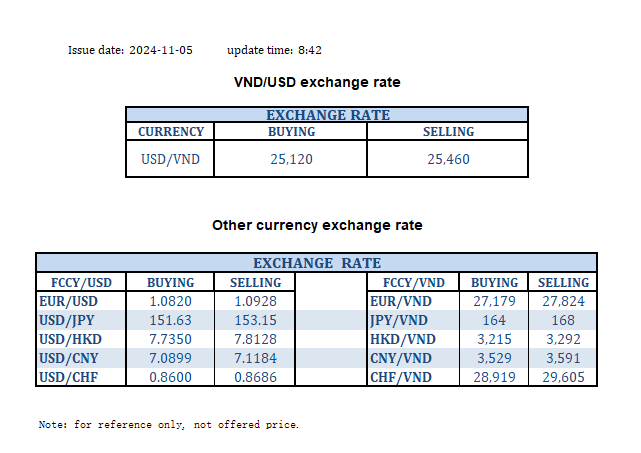This screenshot has height=453, width=641.
Task: Click the USD/VND selling rate 25,460
Action: 449,159
